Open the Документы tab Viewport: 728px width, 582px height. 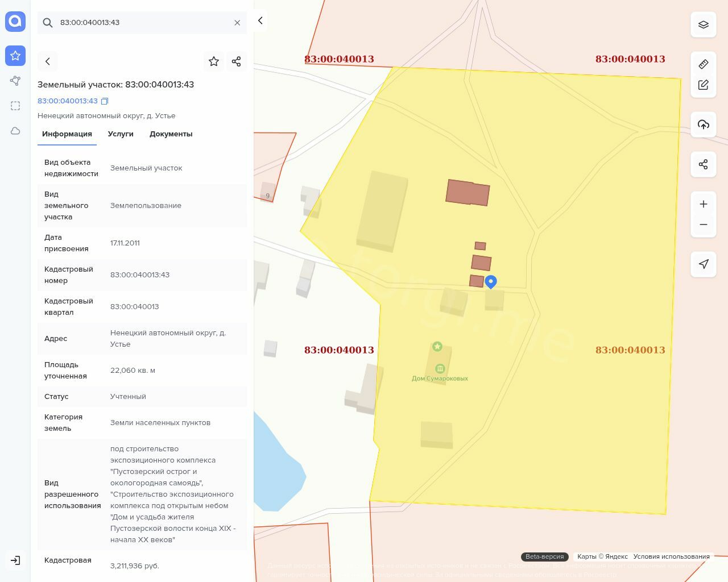(171, 134)
